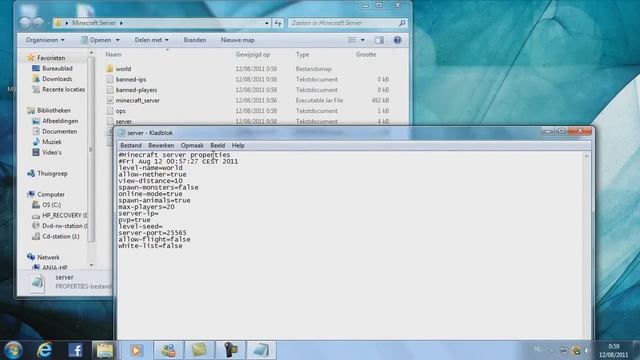Launch Internet Explorer from the taskbar
This screenshot has width=640, height=360.
click(x=44, y=350)
